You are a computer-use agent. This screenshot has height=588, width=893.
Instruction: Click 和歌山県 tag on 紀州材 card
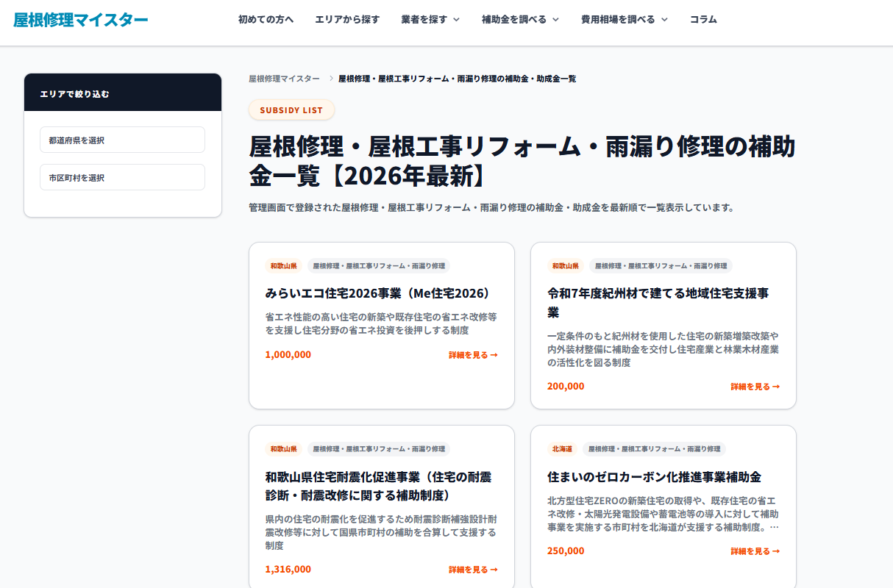click(x=566, y=266)
